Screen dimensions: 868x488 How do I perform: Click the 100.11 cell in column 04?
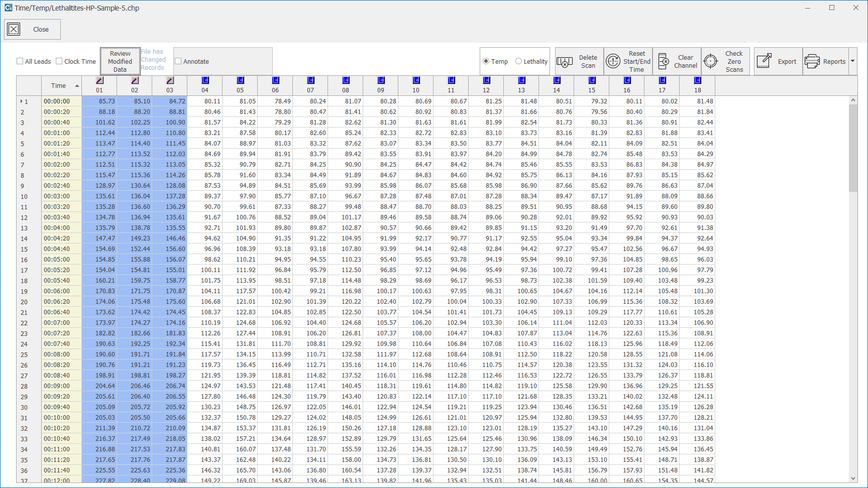pyautogui.click(x=205, y=270)
